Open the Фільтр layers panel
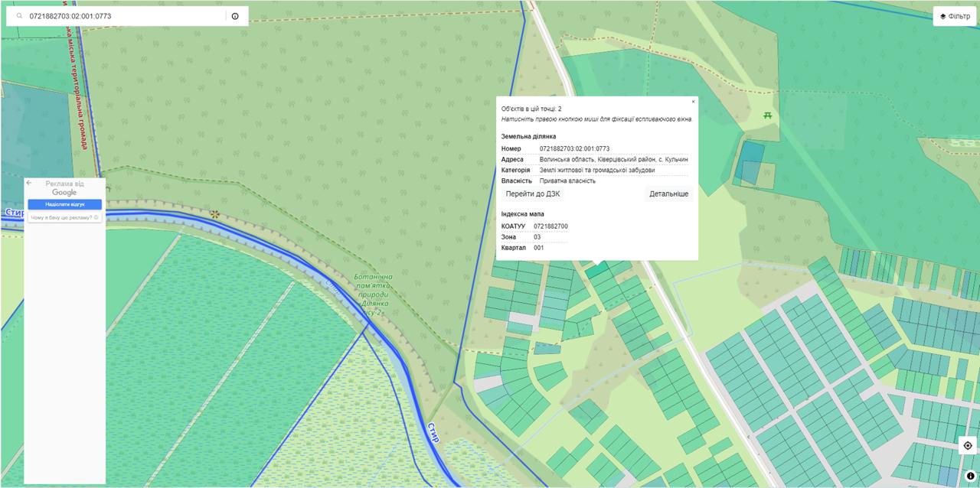The width and height of the screenshot is (980, 488). (954, 16)
